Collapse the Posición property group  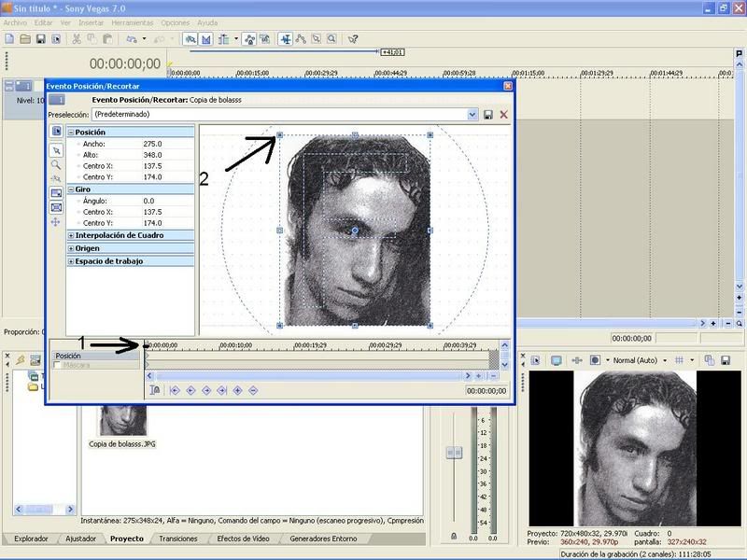coord(71,133)
